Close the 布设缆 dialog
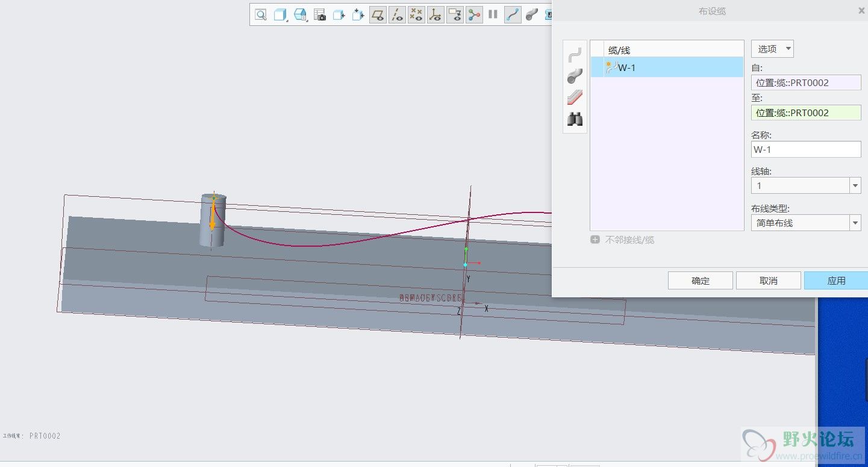 pyautogui.click(x=861, y=10)
